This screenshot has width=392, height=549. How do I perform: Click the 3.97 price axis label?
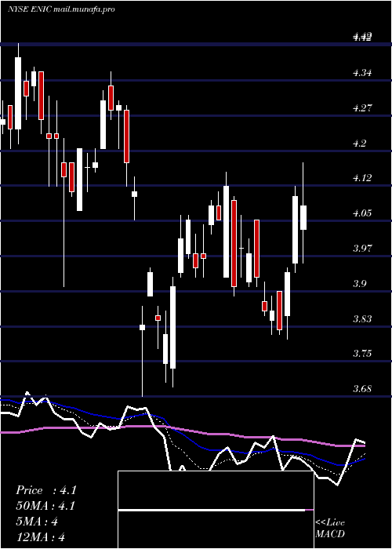[x=362, y=249]
